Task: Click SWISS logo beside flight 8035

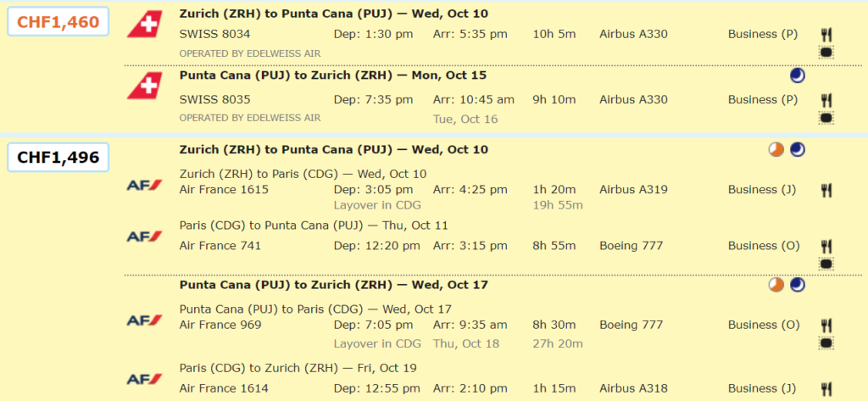Action: pyautogui.click(x=144, y=86)
